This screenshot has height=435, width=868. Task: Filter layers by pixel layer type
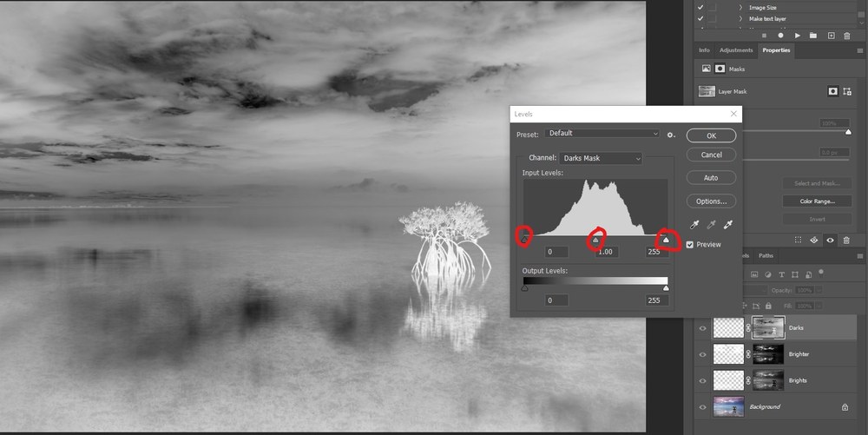[754, 274]
